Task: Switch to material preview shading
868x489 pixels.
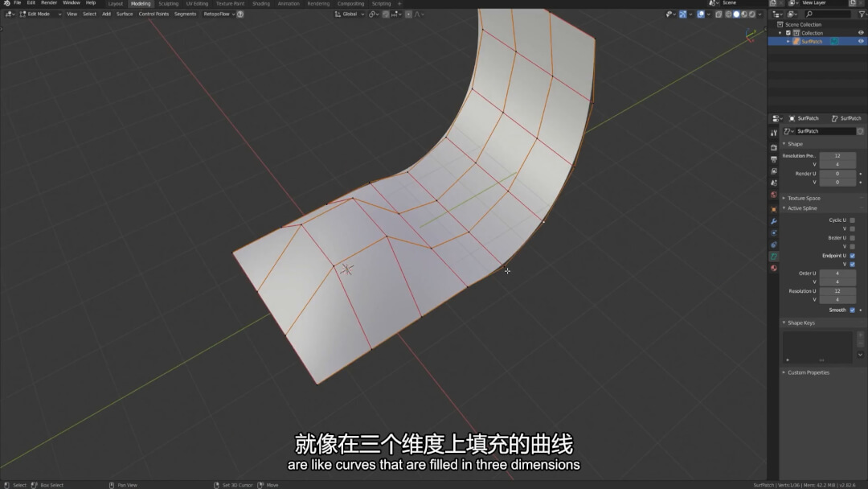Action: (x=744, y=14)
